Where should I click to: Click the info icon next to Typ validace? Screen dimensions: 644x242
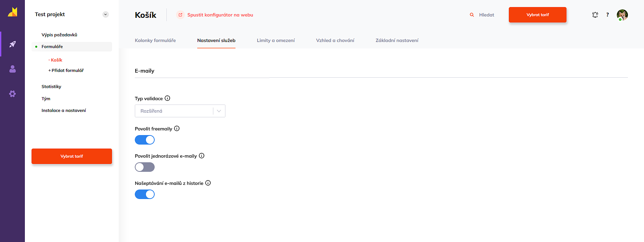167,98
